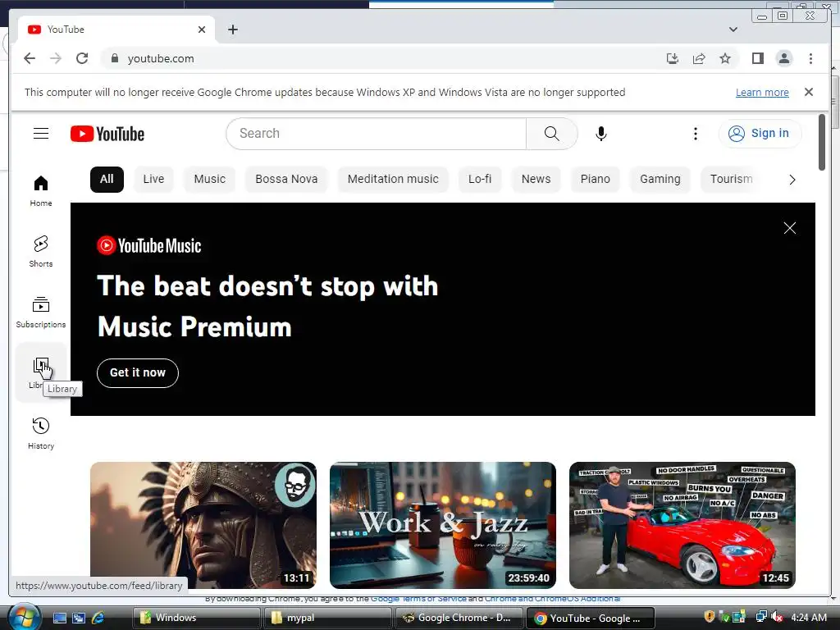The width and height of the screenshot is (840, 630).
Task: Open the tab search dropdown
Action: (x=733, y=30)
